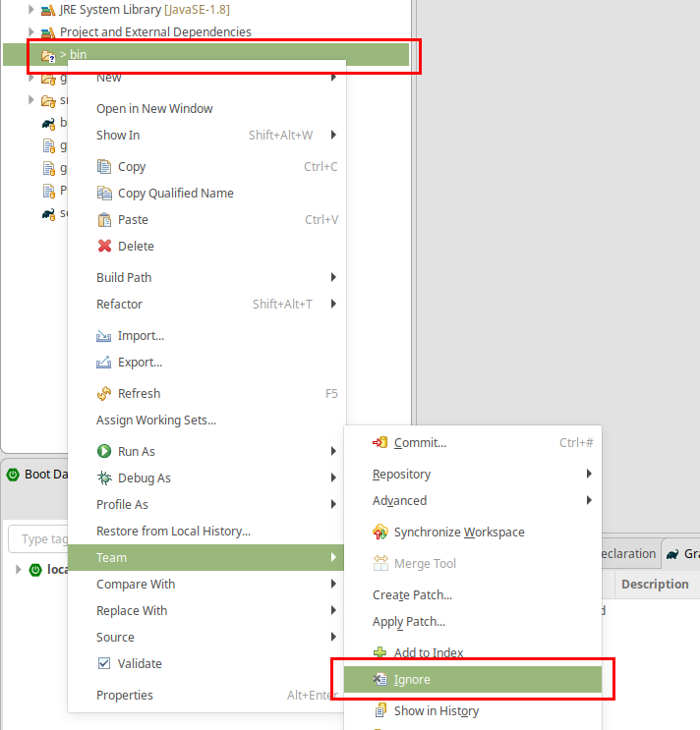Expand Project and External Dependencies node

31,32
